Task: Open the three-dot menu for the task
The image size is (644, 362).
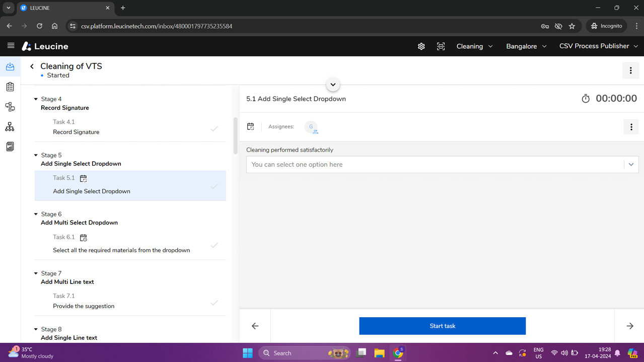Action: coord(631,127)
